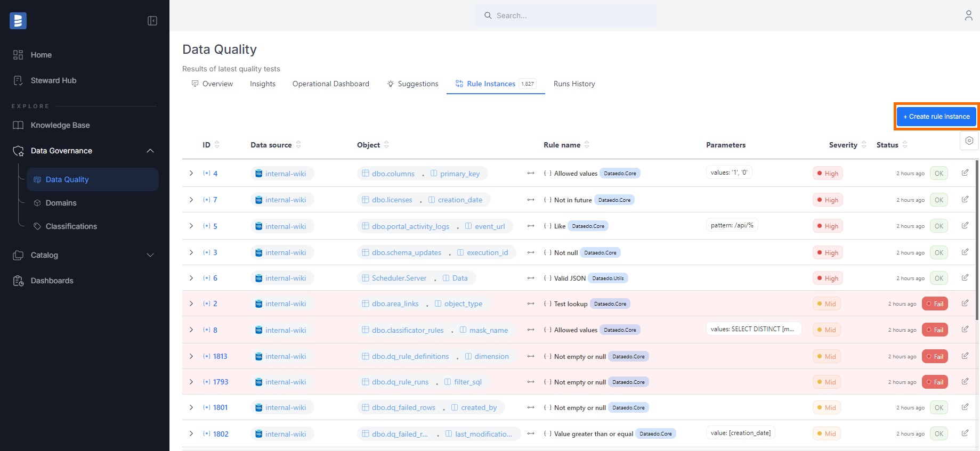This screenshot has width=980, height=451.
Task: Edit rule instance 1813 via edit icon
Action: pyautogui.click(x=965, y=356)
